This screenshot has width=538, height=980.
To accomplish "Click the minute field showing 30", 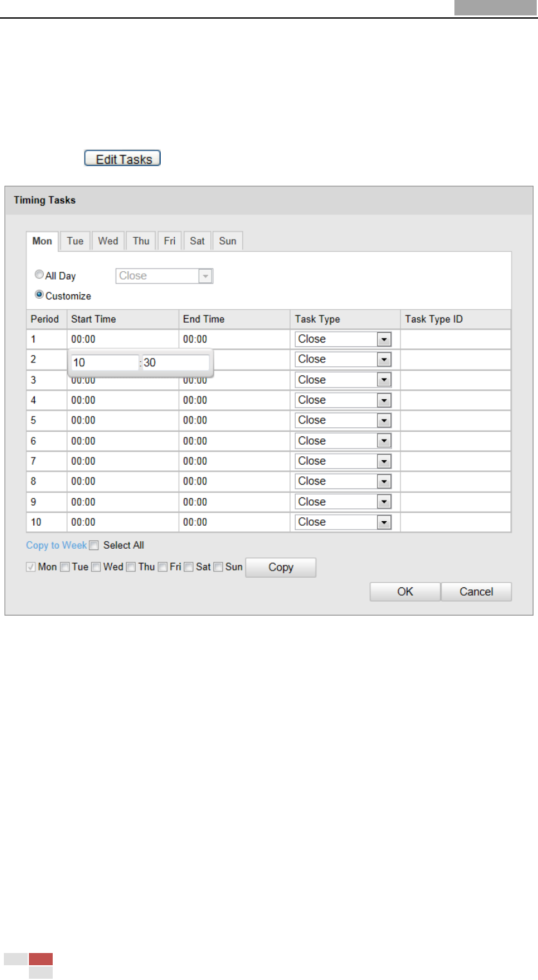I will click(x=175, y=363).
